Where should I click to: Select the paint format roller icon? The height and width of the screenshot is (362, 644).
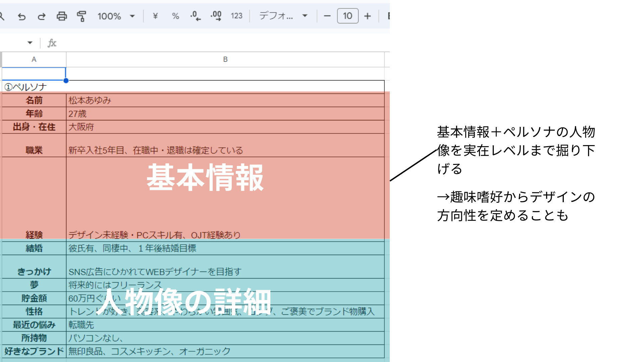(82, 16)
